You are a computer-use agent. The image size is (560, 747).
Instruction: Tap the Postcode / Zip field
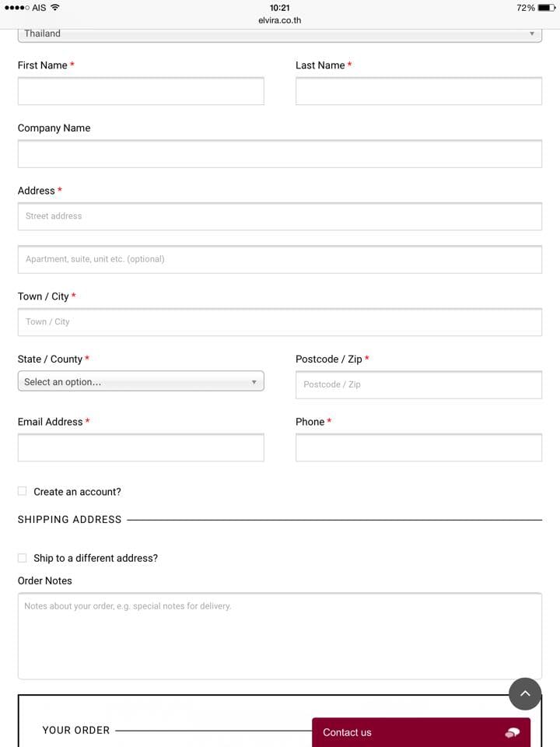pyautogui.click(x=418, y=384)
